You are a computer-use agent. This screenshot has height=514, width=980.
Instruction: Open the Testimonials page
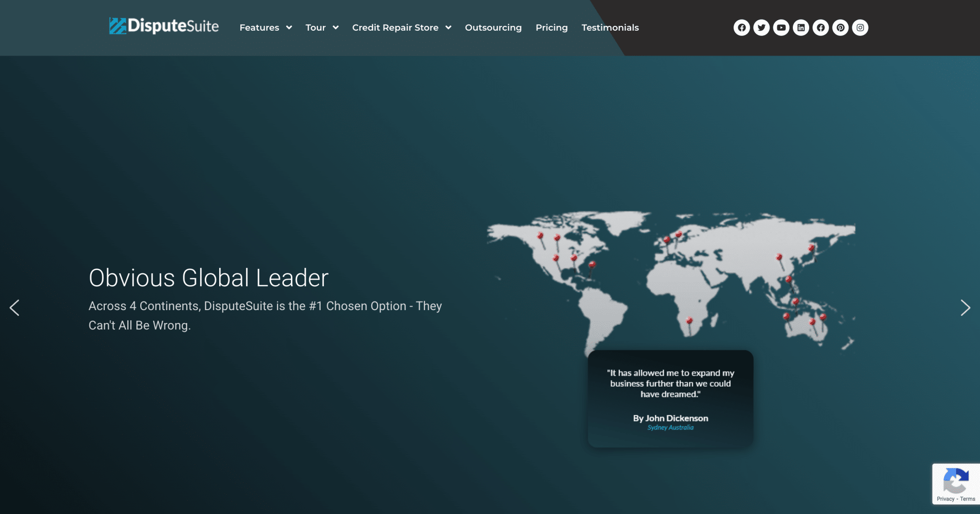(x=610, y=28)
